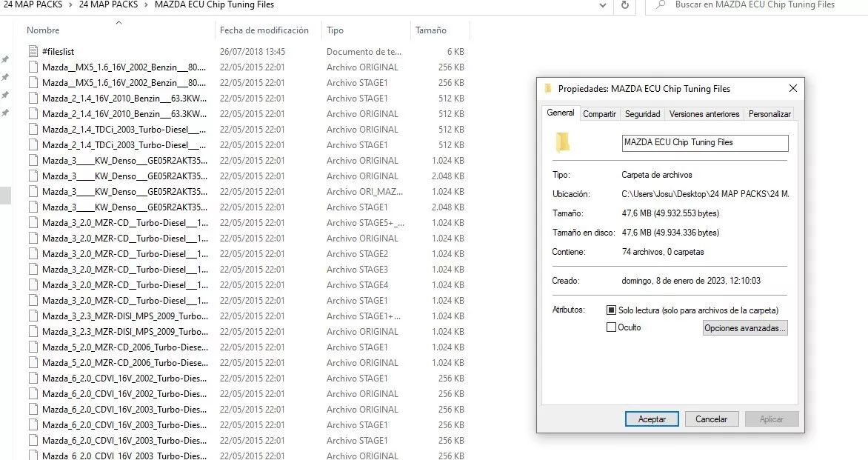Sort by the Fecha de modificación column
The width and height of the screenshot is (868, 460).
pos(264,30)
